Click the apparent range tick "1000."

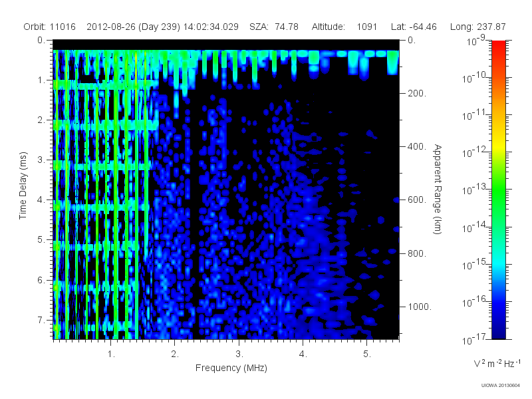(420, 307)
